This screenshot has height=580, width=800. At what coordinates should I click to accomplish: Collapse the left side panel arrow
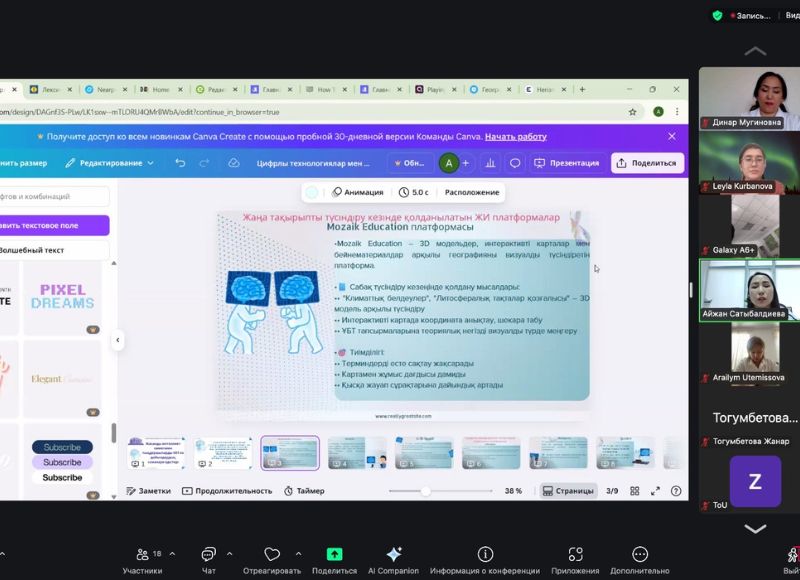coord(117,340)
